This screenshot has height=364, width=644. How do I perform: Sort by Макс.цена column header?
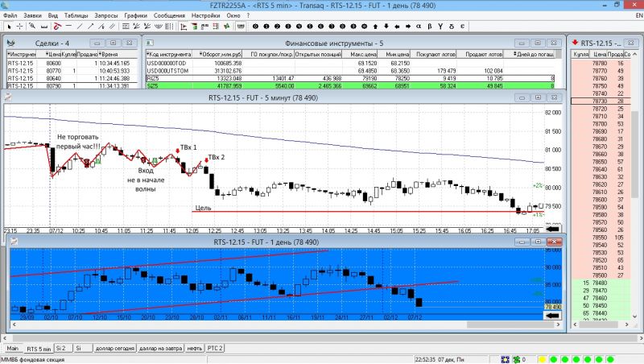(360, 54)
